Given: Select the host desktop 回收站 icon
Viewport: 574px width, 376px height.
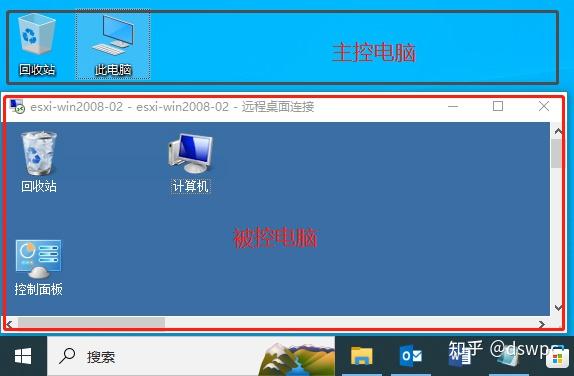Looking at the screenshot, I should pos(37,44).
